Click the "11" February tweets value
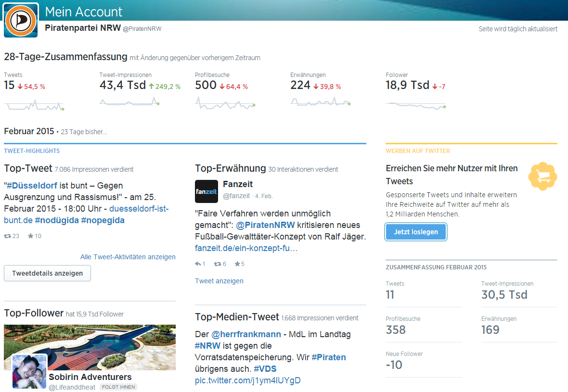 pos(390,295)
